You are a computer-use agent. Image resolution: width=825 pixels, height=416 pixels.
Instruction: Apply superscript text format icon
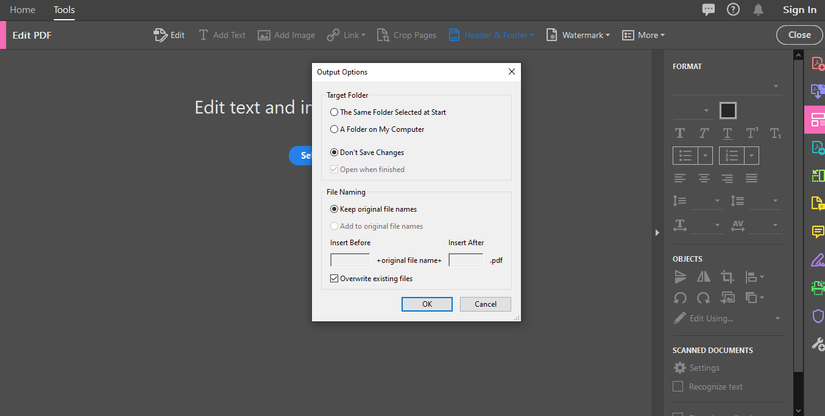pos(752,134)
